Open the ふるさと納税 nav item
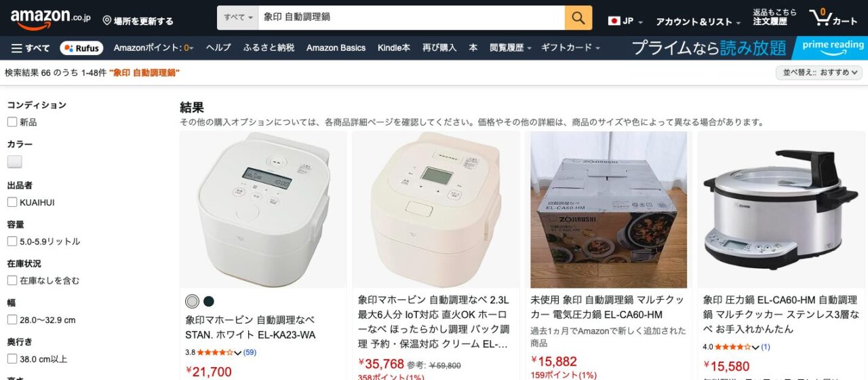This screenshot has height=380, width=868. (269, 48)
